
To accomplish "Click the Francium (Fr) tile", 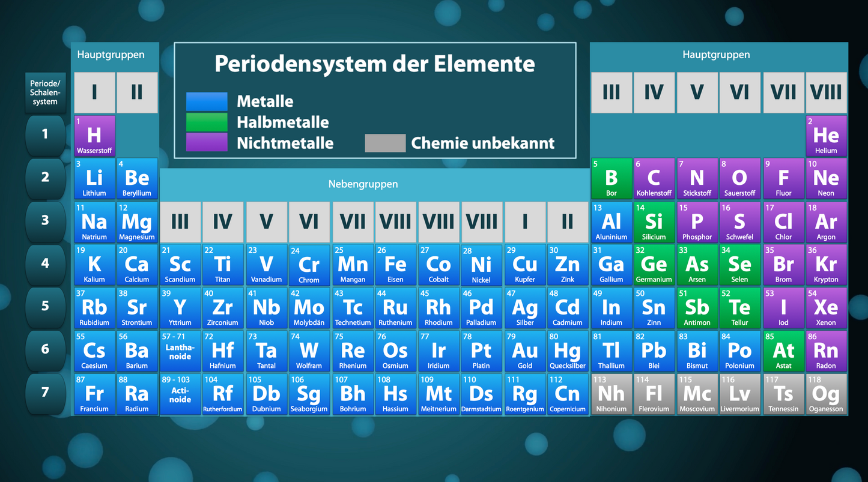I will pos(94,394).
